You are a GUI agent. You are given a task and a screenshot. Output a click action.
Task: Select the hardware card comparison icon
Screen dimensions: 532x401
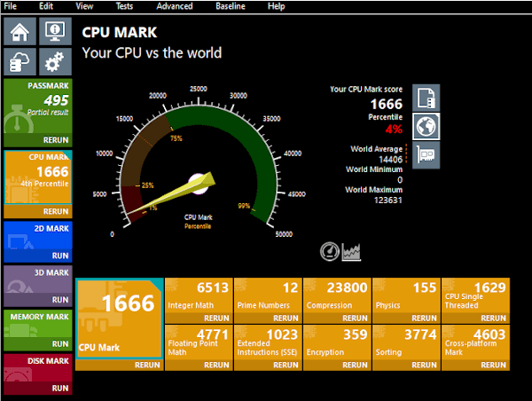[x=426, y=155]
